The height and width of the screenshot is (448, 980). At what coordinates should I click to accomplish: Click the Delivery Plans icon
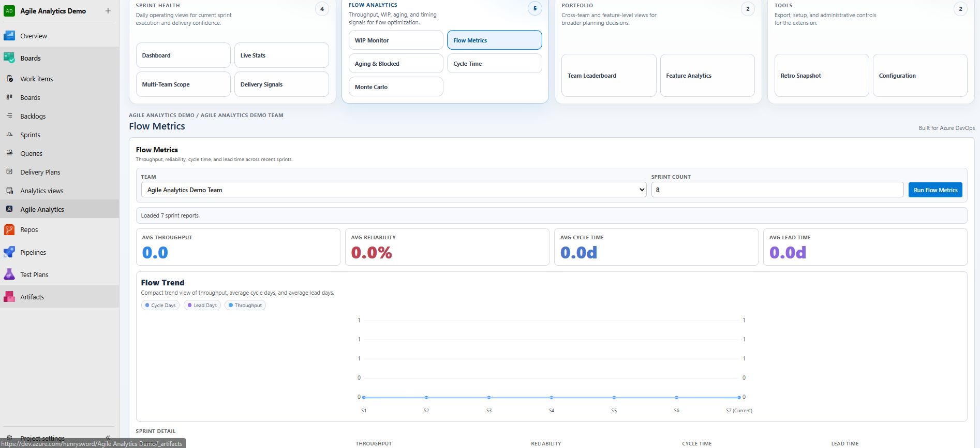coord(9,172)
